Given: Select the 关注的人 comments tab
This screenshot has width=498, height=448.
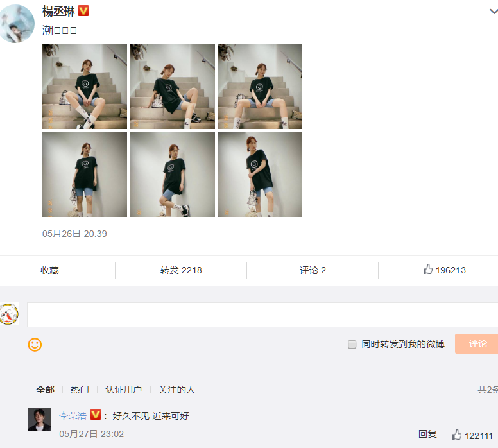Looking at the screenshot, I should point(176,390).
